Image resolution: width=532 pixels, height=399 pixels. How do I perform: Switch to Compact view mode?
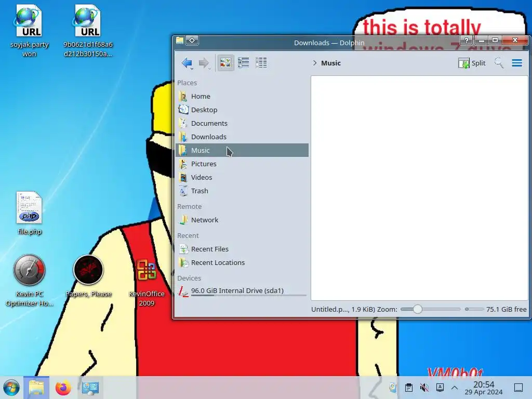pyautogui.click(x=243, y=63)
